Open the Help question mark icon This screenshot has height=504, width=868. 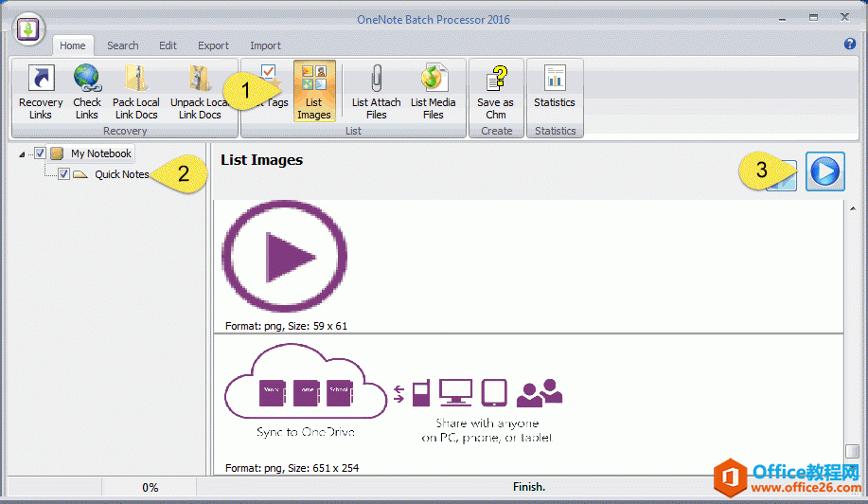(x=850, y=44)
